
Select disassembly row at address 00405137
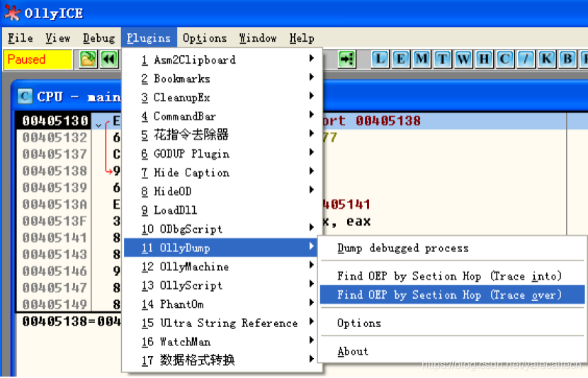[x=55, y=154]
